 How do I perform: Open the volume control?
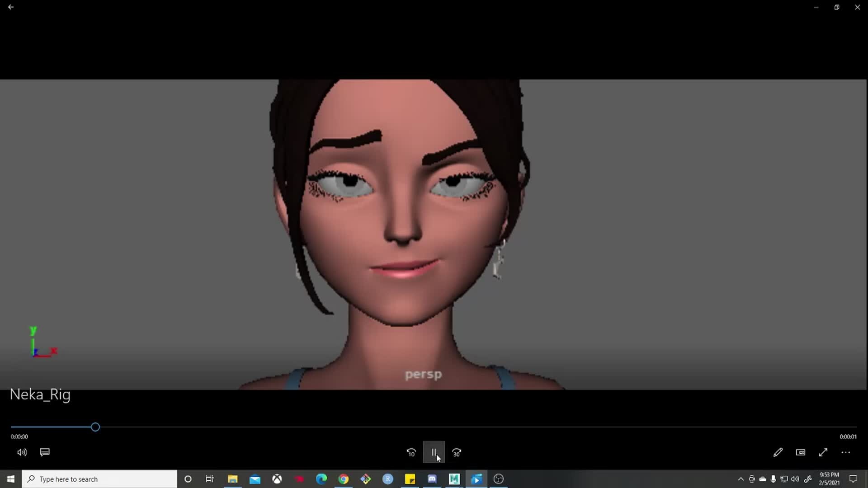click(x=21, y=452)
